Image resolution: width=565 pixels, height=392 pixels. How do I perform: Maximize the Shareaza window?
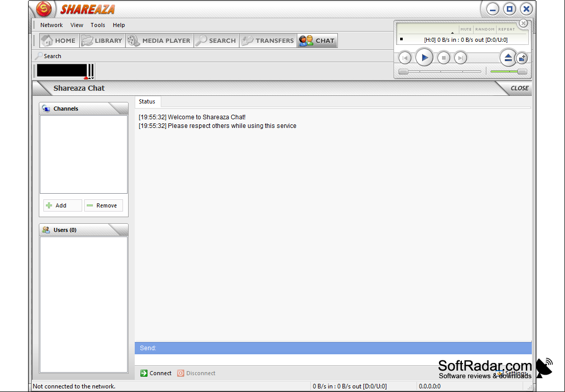click(x=509, y=9)
